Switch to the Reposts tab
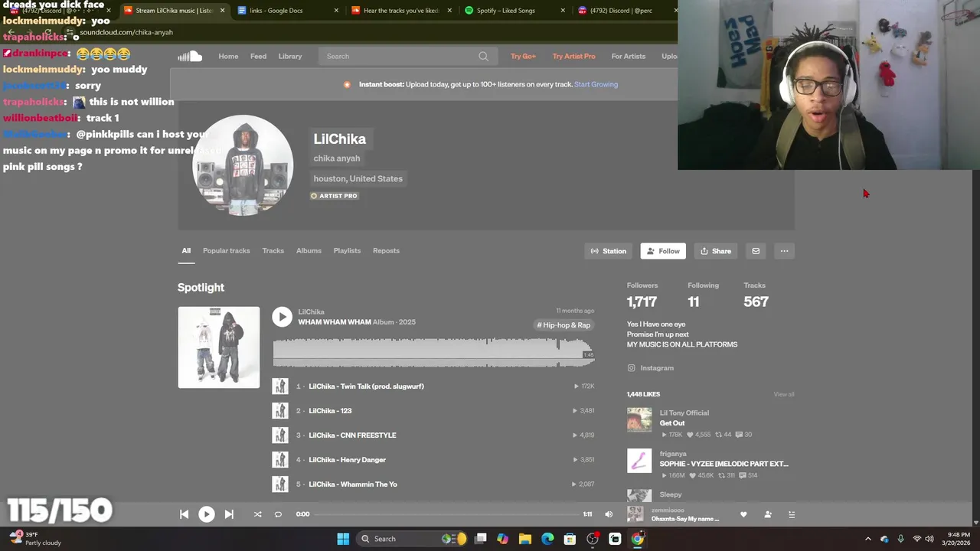The image size is (980, 551). pyautogui.click(x=386, y=250)
